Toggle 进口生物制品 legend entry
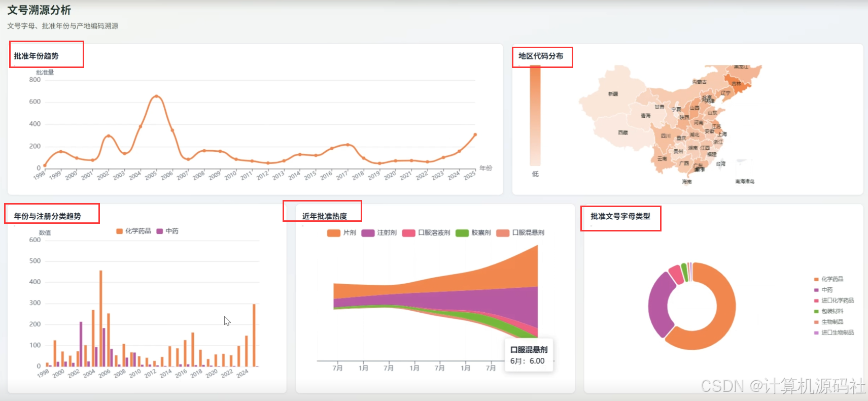The width and height of the screenshot is (868, 401). tap(834, 332)
